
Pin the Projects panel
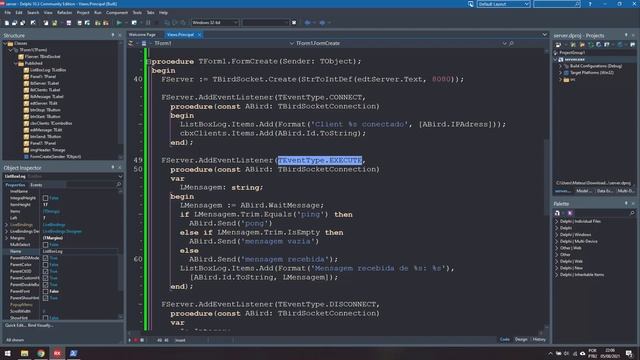tap(626, 36)
